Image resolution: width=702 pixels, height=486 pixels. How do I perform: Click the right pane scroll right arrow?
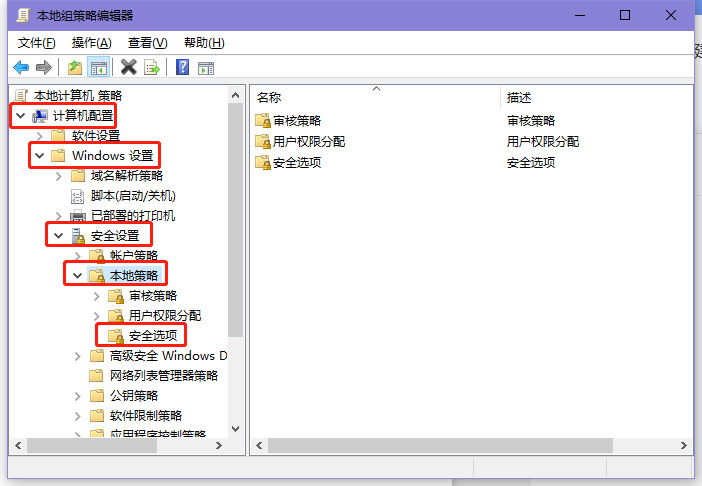684,445
